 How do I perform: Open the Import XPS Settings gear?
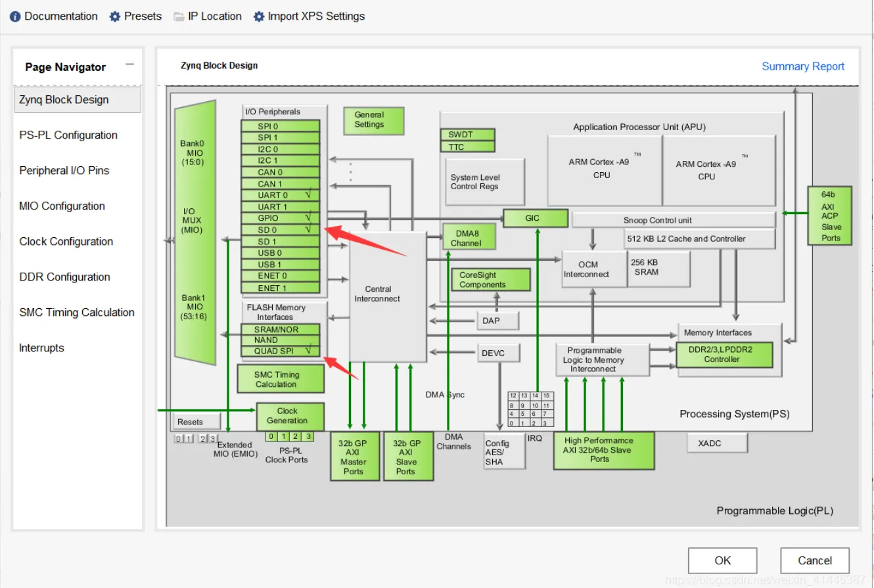point(259,16)
